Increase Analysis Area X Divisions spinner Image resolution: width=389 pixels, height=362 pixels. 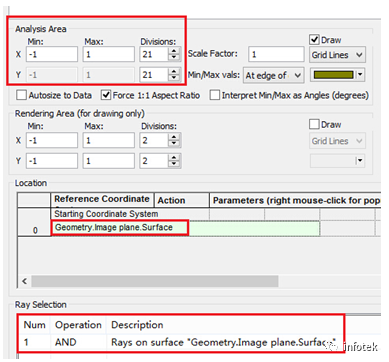[174, 51]
